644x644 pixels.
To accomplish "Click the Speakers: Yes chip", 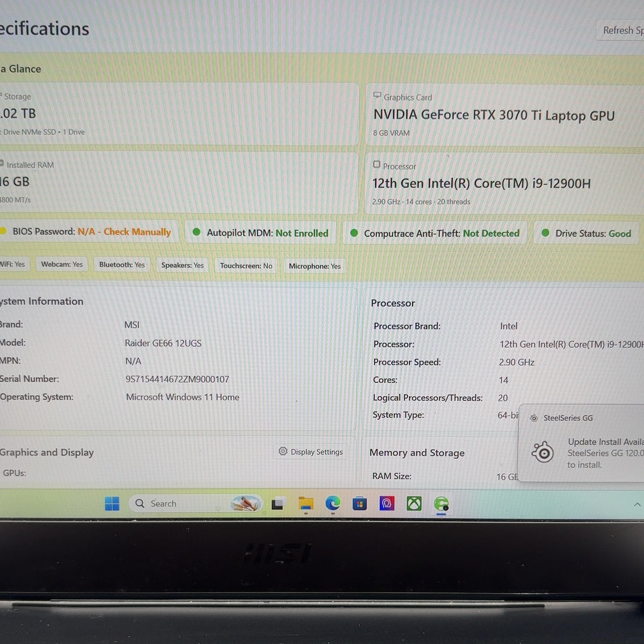I will tap(182, 265).
